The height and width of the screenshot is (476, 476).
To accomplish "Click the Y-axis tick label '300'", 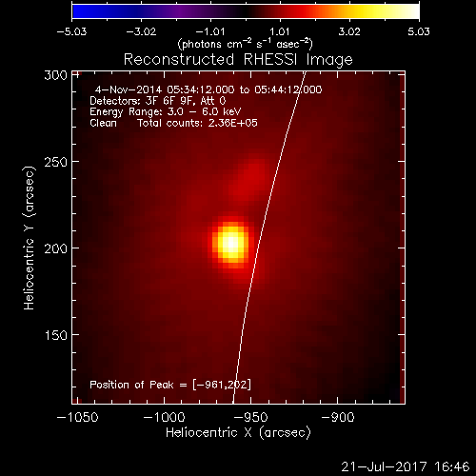I will [x=56, y=75].
